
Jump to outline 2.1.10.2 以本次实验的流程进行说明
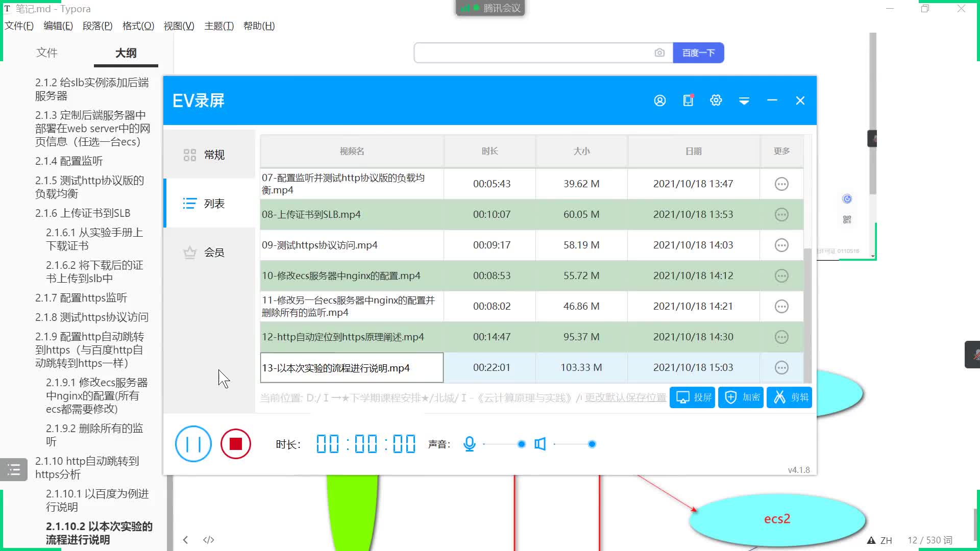click(x=99, y=533)
